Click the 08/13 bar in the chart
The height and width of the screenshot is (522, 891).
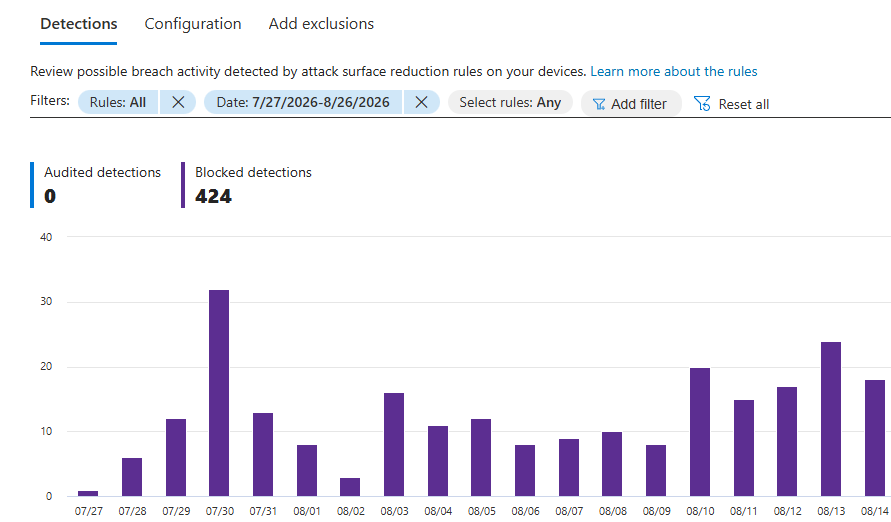pyautogui.click(x=831, y=419)
